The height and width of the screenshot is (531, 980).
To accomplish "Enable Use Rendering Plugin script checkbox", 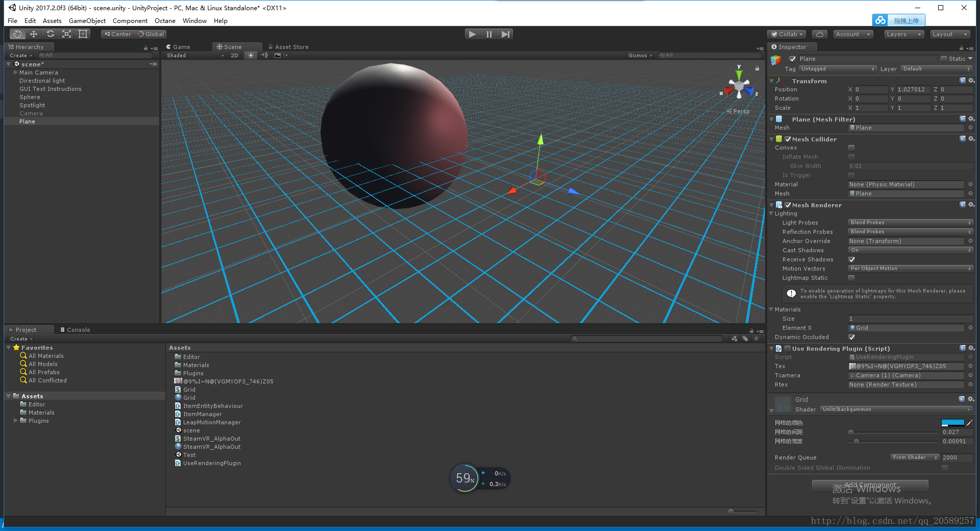I will pyautogui.click(x=788, y=349).
